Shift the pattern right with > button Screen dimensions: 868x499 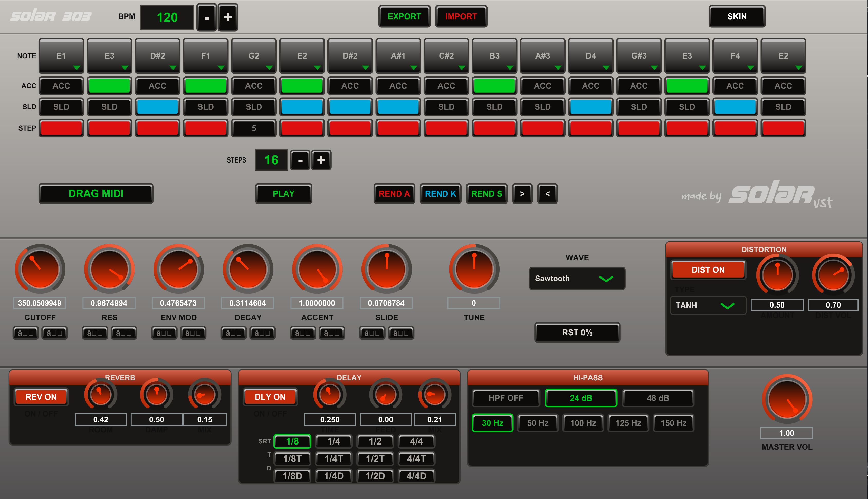coord(522,194)
